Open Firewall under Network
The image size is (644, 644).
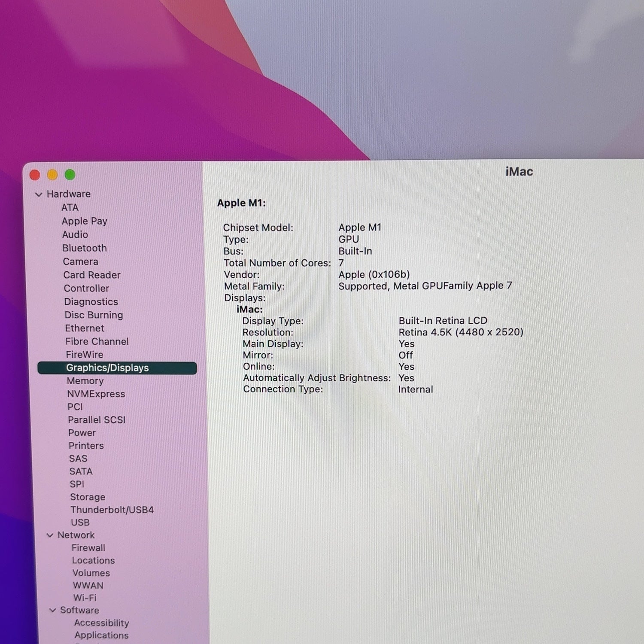pos(88,548)
